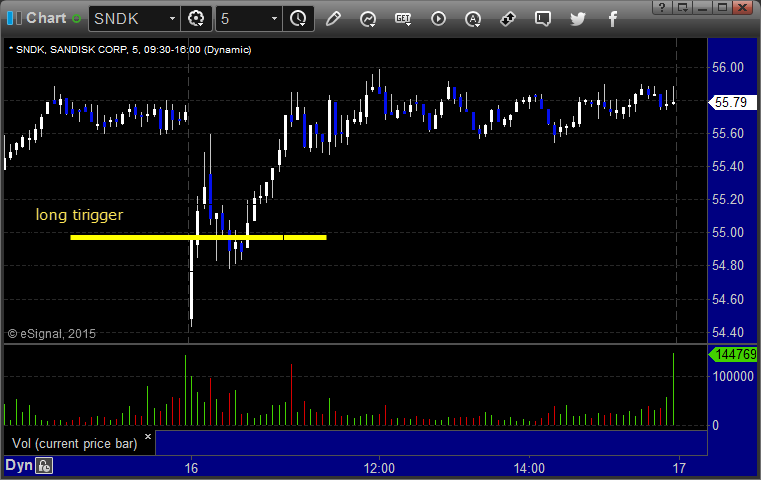The width and height of the screenshot is (761, 480).
Task: Open the help question mark button
Action: tap(662, 7)
